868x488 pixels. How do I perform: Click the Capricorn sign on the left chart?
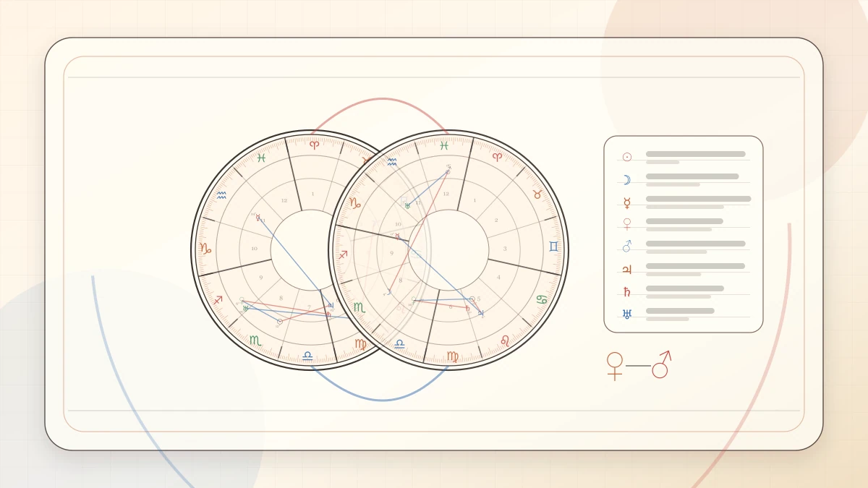click(205, 248)
